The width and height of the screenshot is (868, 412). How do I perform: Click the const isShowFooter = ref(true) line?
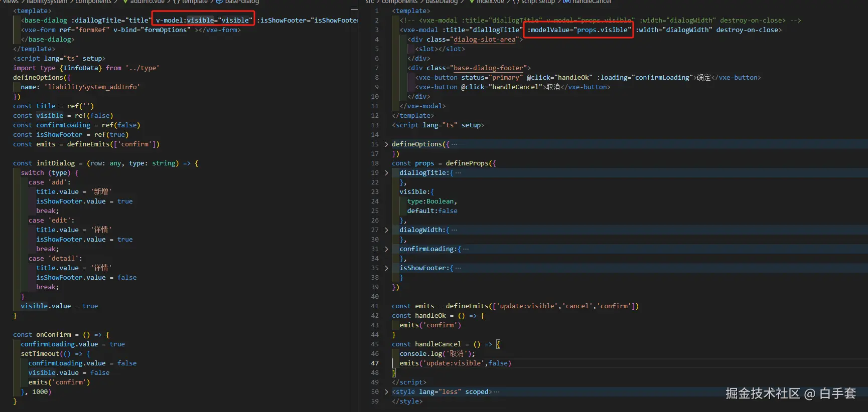tap(71, 135)
